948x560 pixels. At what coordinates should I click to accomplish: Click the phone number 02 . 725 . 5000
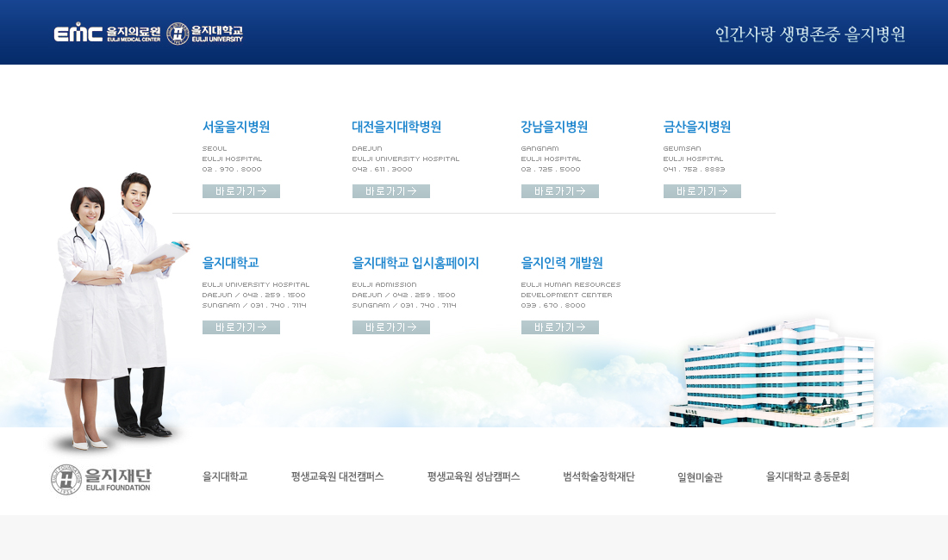[551, 170]
